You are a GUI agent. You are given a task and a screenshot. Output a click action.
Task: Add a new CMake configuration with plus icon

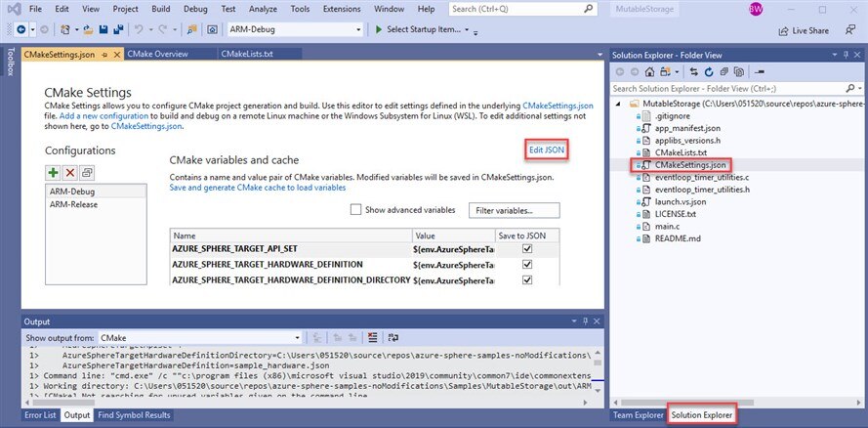click(53, 172)
